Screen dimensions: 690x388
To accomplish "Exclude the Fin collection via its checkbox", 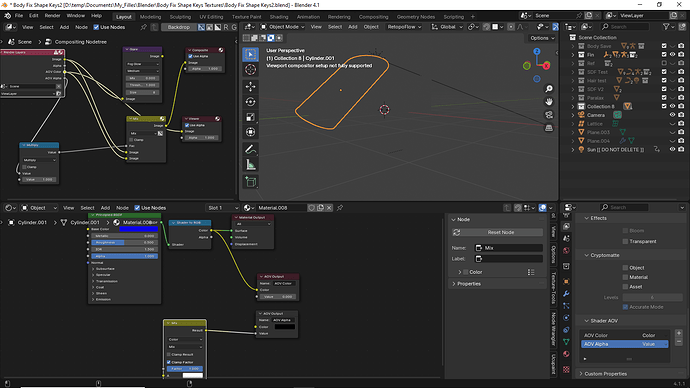I will click(x=664, y=55).
